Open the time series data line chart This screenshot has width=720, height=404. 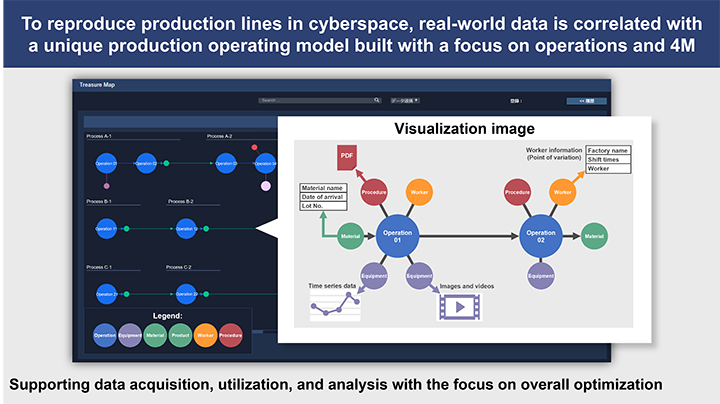[335, 305]
